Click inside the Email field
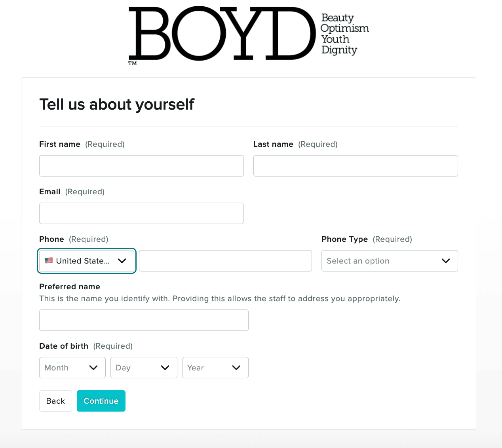The width and height of the screenshot is (502, 448). click(x=141, y=213)
